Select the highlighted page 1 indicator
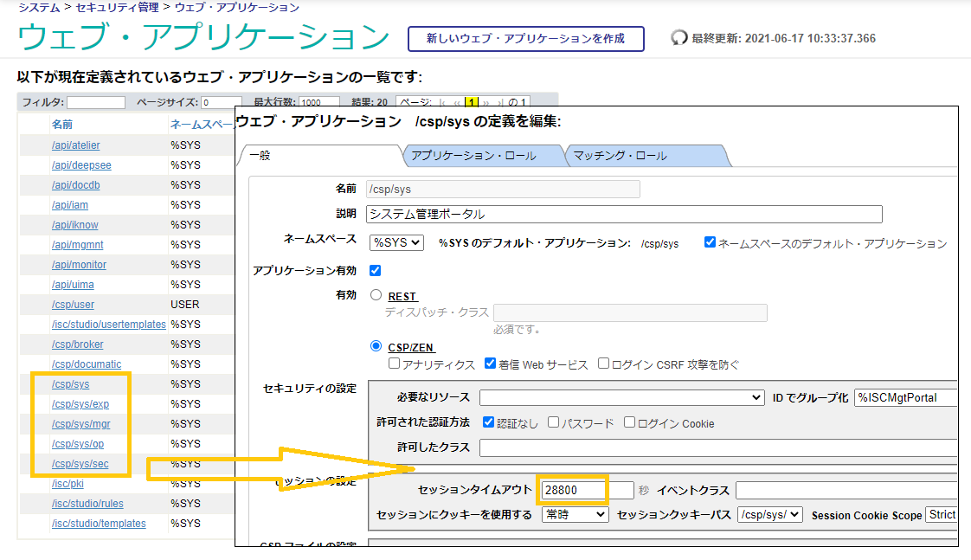971x560 pixels. 472,102
